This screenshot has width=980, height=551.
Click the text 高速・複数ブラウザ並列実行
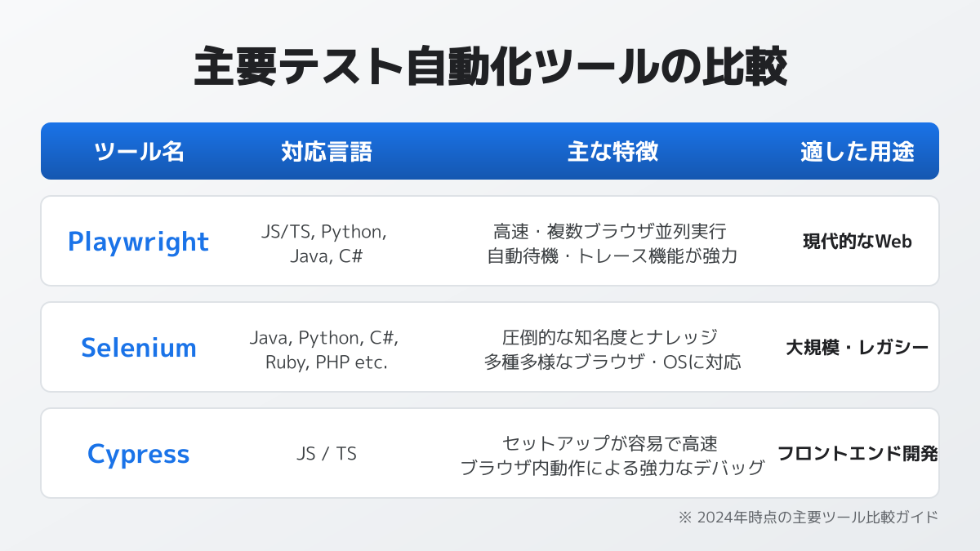(609, 231)
